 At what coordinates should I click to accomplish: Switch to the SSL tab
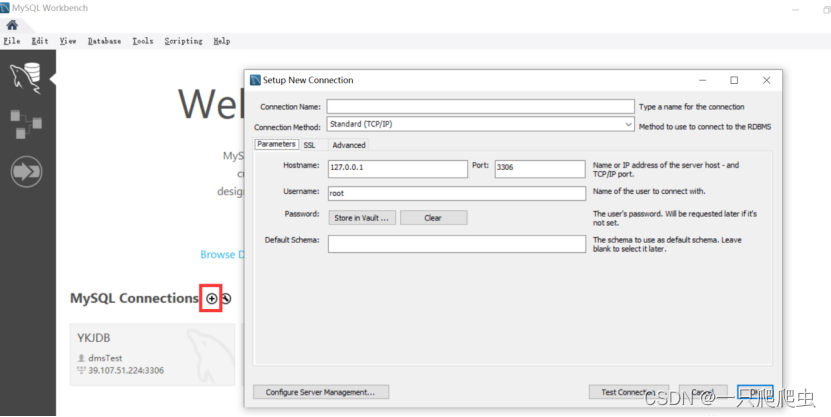(310, 145)
